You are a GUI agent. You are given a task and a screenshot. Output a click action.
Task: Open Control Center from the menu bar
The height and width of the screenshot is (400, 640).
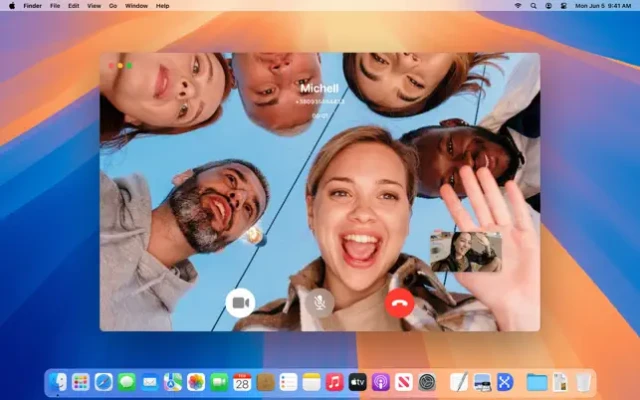(564, 6)
